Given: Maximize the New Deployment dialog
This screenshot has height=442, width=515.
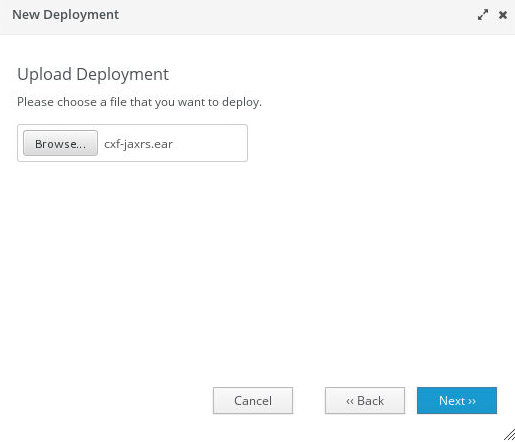Looking at the screenshot, I should (483, 15).
